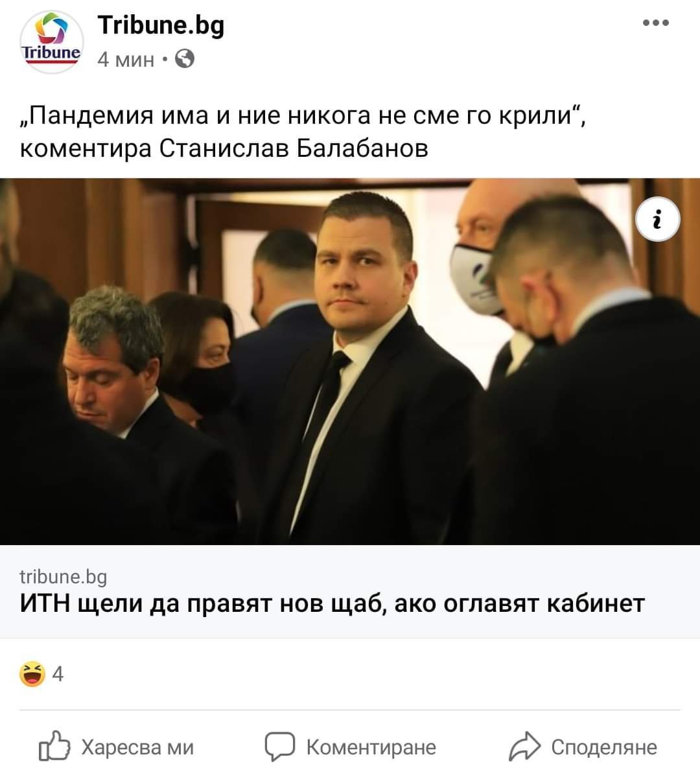Click the comment speech bubble icon
Viewport: 700px width, 781px height.
[279, 747]
